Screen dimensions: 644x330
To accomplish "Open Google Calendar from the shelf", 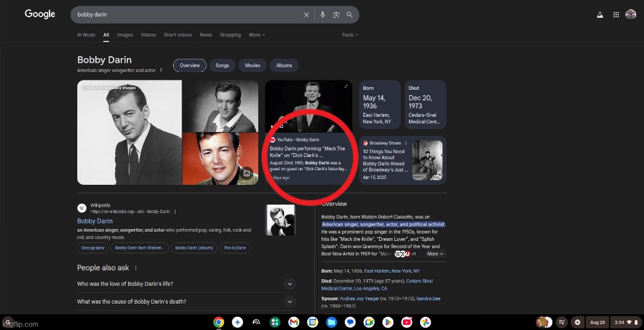I will [x=312, y=322].
